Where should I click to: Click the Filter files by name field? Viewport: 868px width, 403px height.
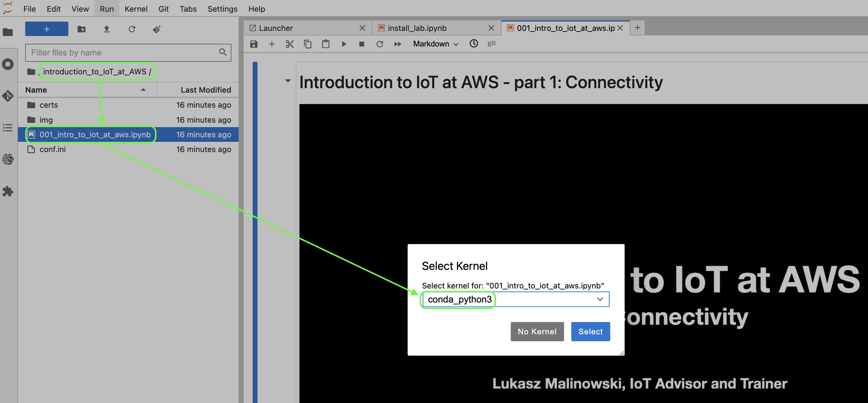click(128, 52)
